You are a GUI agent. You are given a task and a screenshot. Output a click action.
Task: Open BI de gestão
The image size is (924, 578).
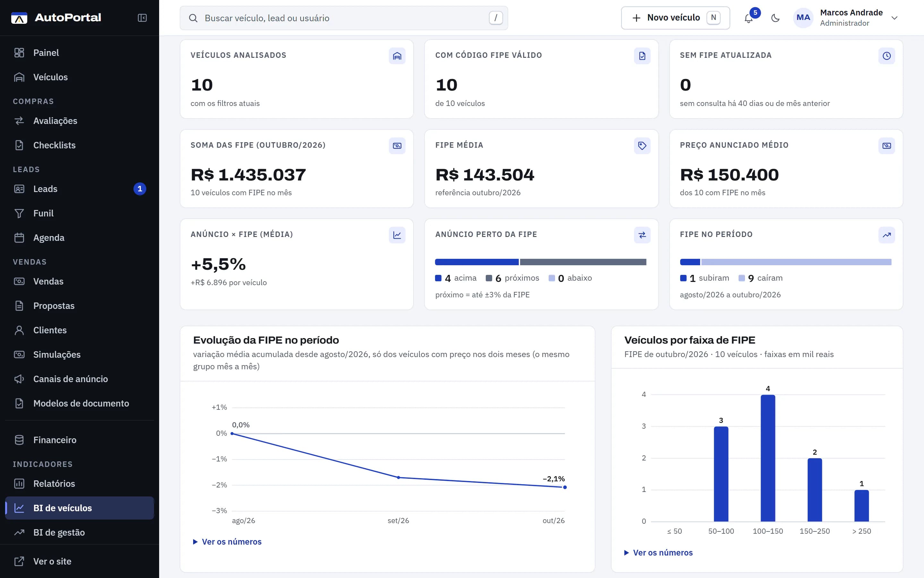pos(80,532)
